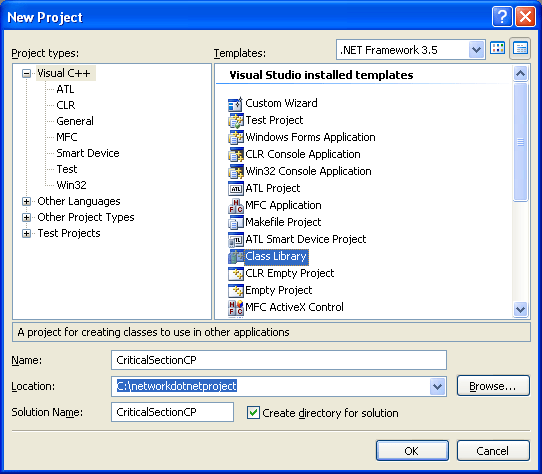
Task: Click the CLR Empty Project icon
Action: click(236, 273)
